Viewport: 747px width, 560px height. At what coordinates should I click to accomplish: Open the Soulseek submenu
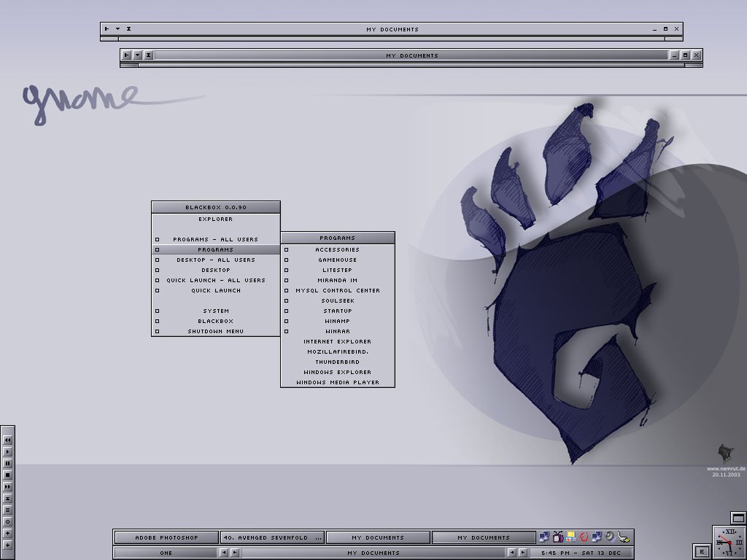[x=338, y=301]
